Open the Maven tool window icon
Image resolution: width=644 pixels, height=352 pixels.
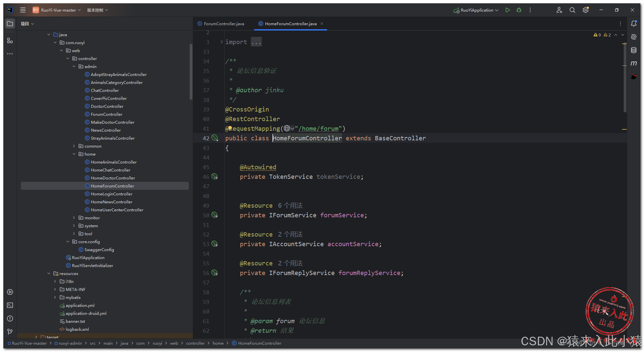(634, 63)
